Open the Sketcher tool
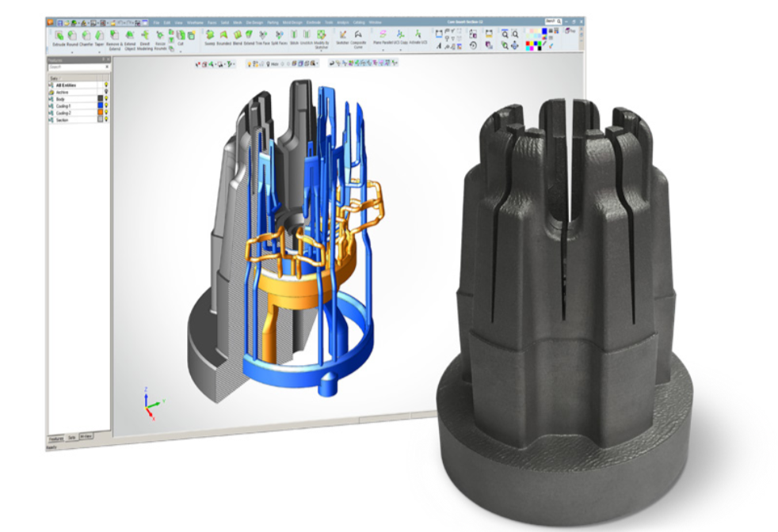The width and height of the screenshot is (778, 532). pyautogui.click(x=342, y=35)
